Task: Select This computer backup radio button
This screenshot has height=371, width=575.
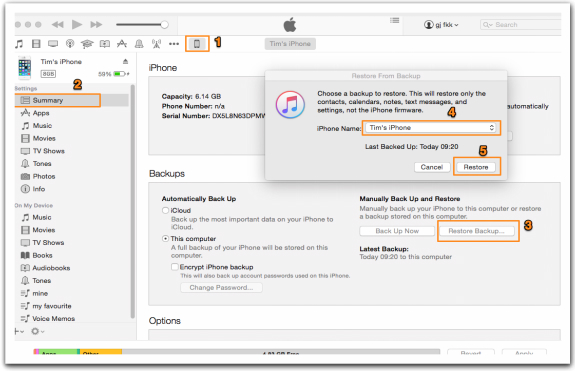Action: click(x=166, y=239)
